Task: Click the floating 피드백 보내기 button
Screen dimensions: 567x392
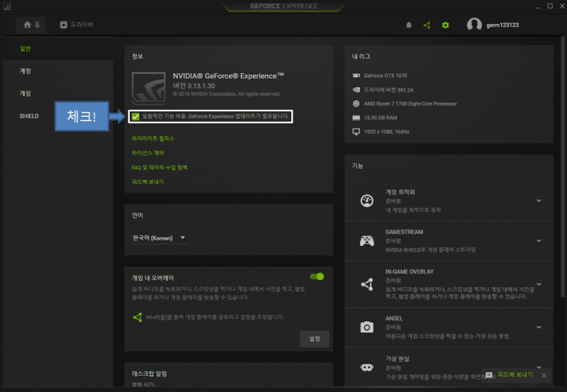Action: pyautogui.click(x=515, y=375)
